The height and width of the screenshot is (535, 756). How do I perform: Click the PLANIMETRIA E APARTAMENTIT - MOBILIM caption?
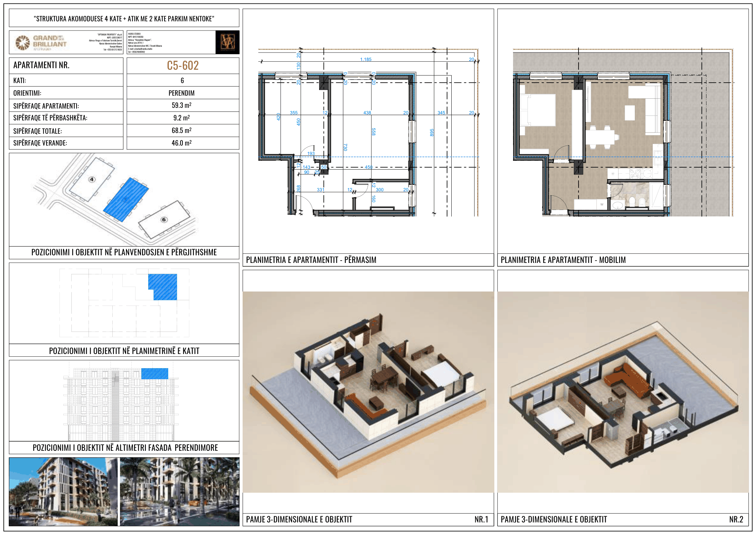click(x=563, y=260)
